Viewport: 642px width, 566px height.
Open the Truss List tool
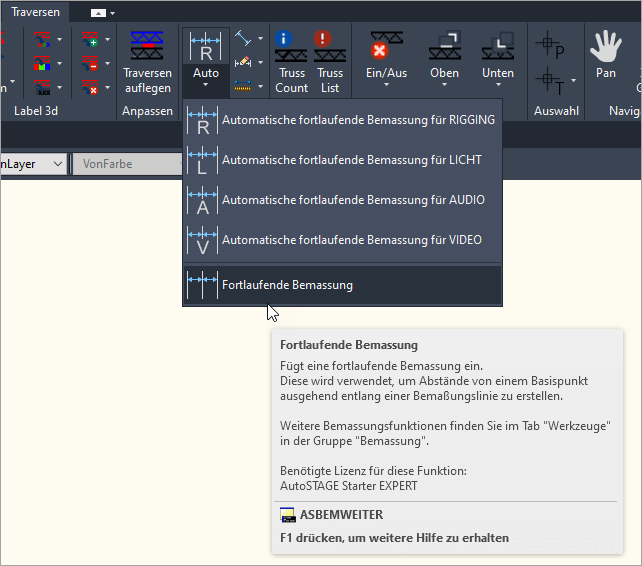point(330,62)
